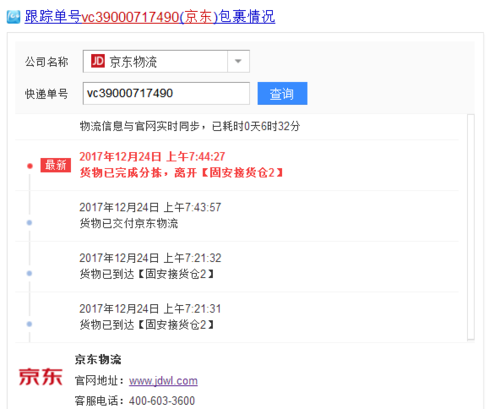Click the red 京东 logo
The image size is (500, 409).
(x=40, y=377)
